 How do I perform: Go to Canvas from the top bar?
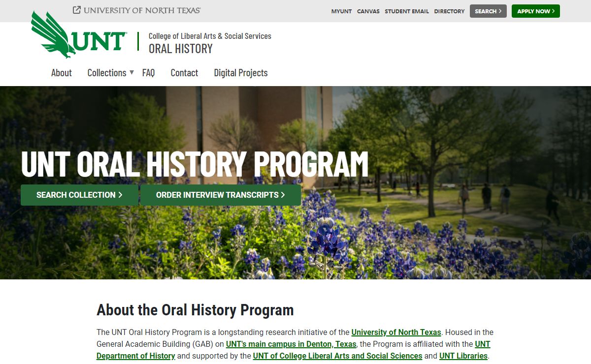tap(368, 11)
